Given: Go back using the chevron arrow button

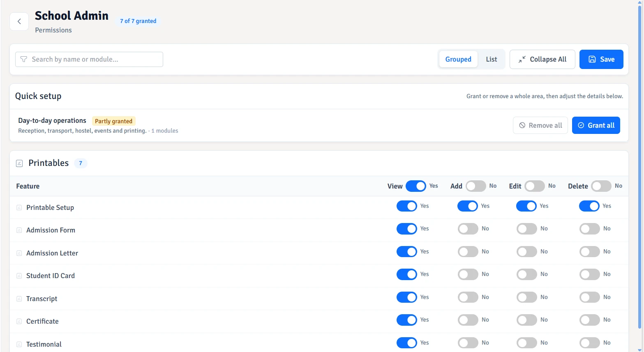Looking at the screenshot, I should click(x=19, y=21).
